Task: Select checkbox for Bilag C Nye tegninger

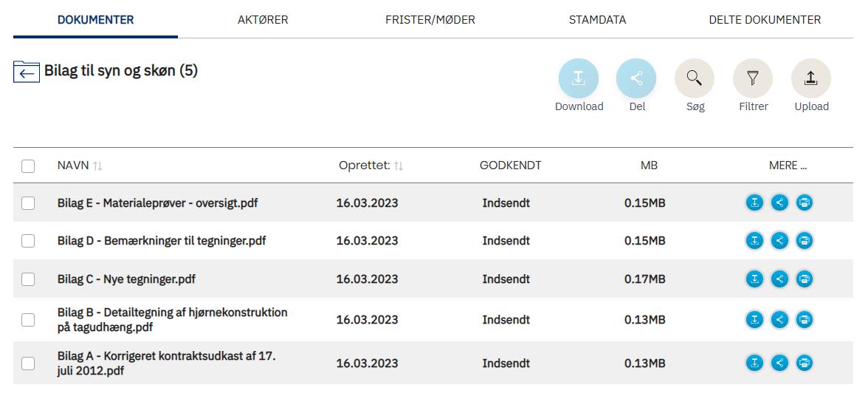Action: (x=28, y=279)
